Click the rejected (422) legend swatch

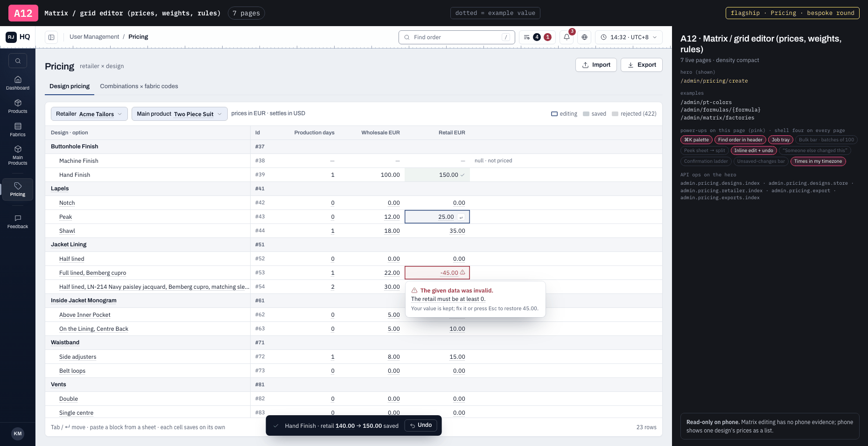click(x=615, y=114)
